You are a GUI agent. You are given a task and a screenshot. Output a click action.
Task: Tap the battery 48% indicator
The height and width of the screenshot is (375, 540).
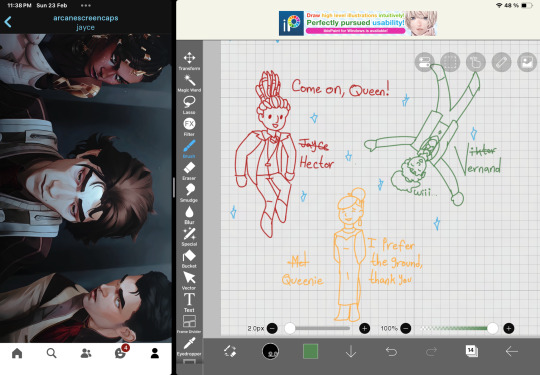click(x=518, y=6)
